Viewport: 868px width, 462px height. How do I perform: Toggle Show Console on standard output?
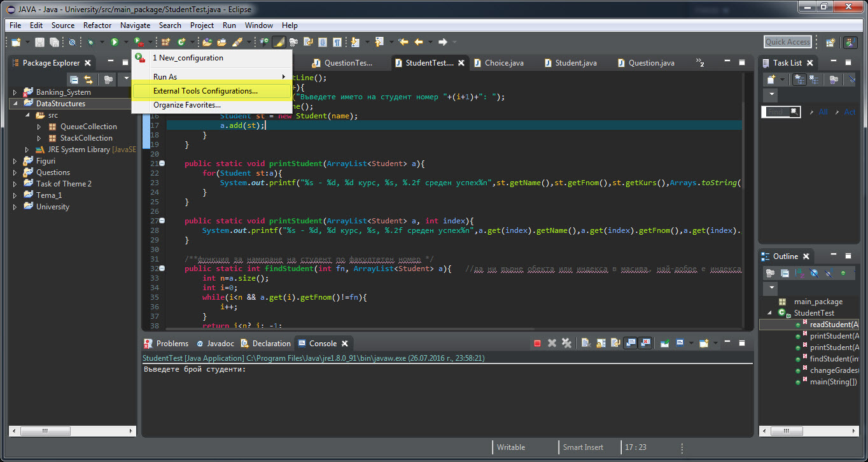point(630,344)
